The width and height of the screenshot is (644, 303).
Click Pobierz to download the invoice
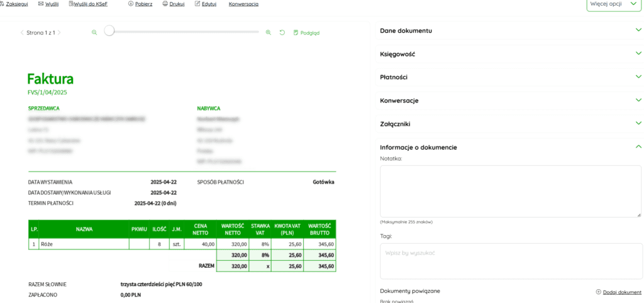tap(140, 4)
